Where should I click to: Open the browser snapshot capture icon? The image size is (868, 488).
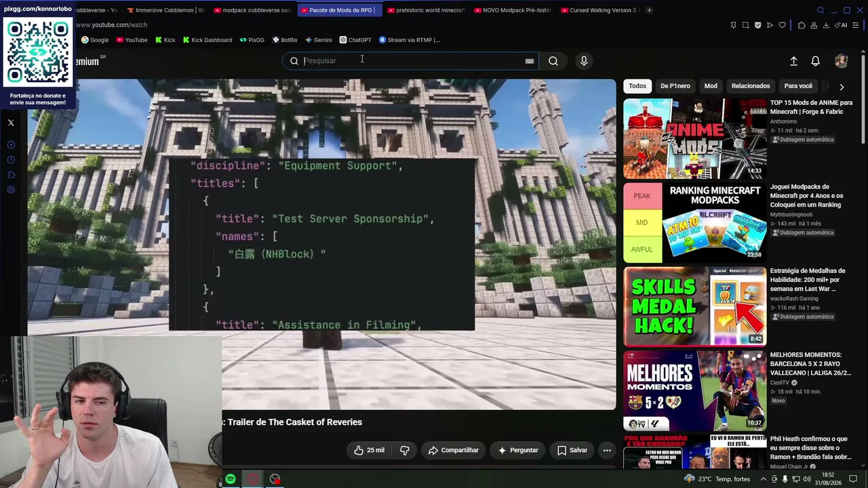click(745, 25)
